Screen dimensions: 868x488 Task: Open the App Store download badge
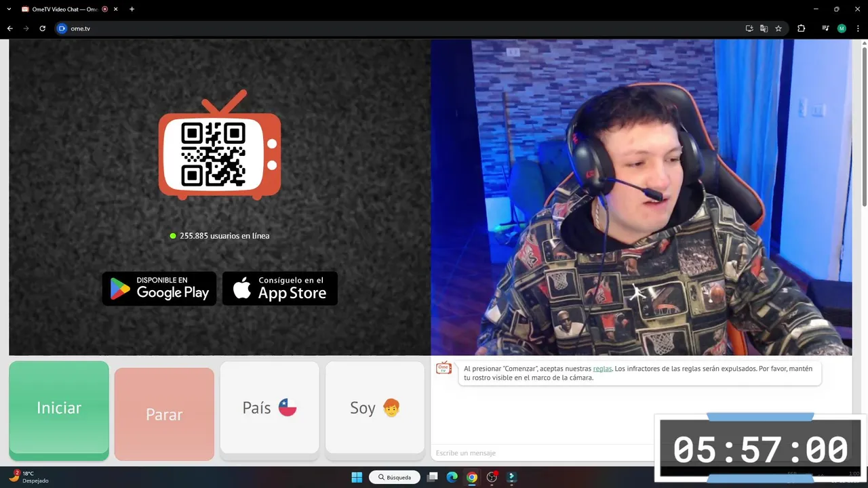tap(280, 289)
